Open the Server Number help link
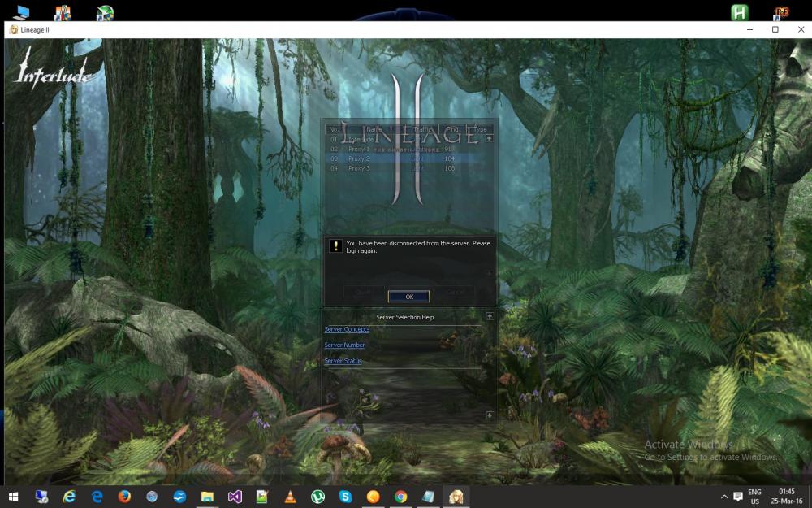Screen dimensions: 812x508 point(344,345)
